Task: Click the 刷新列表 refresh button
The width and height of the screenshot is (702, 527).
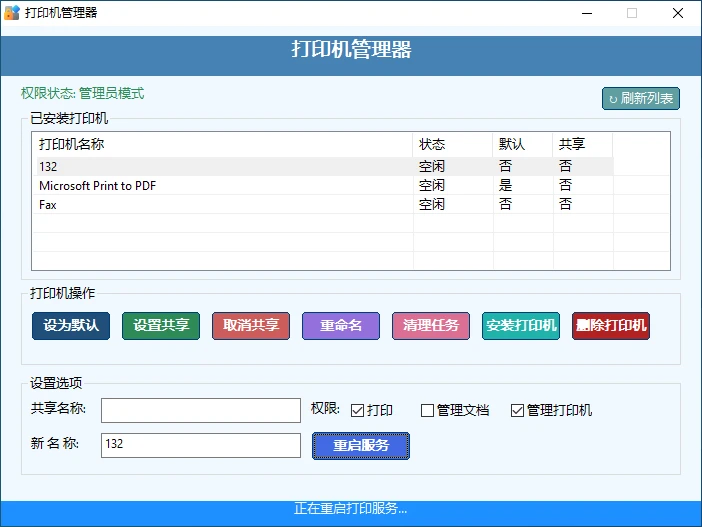Action: [x=641, y=98]
